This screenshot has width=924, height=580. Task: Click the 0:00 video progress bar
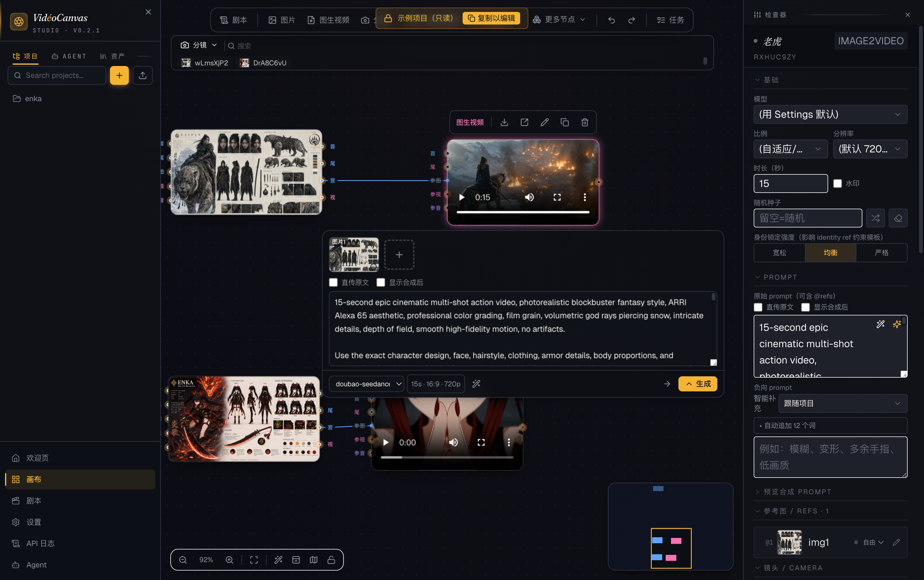pyautogui.click(x=447, y=457)
